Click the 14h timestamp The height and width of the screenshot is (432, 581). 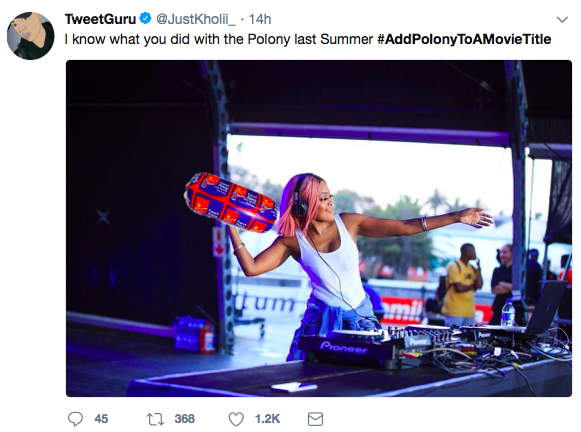260,19
